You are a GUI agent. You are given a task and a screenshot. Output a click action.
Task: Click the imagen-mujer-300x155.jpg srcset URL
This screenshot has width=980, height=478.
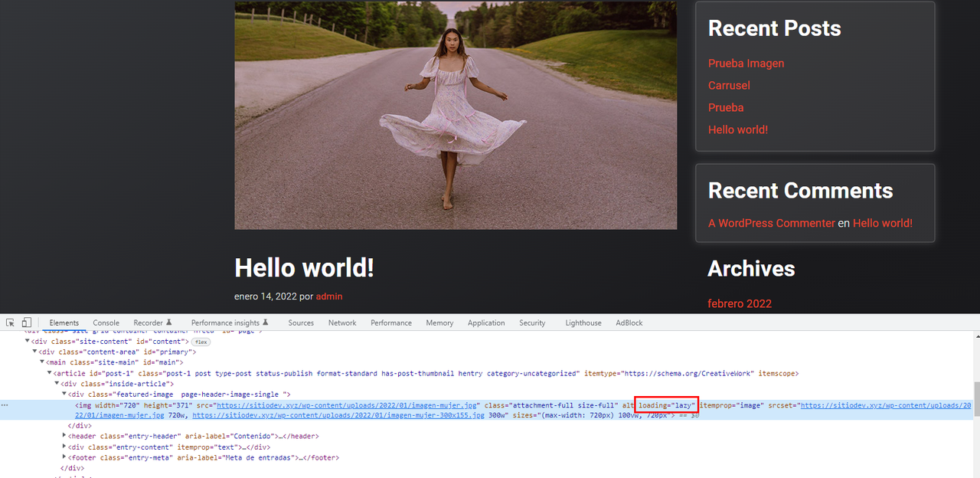pos(338,415)
